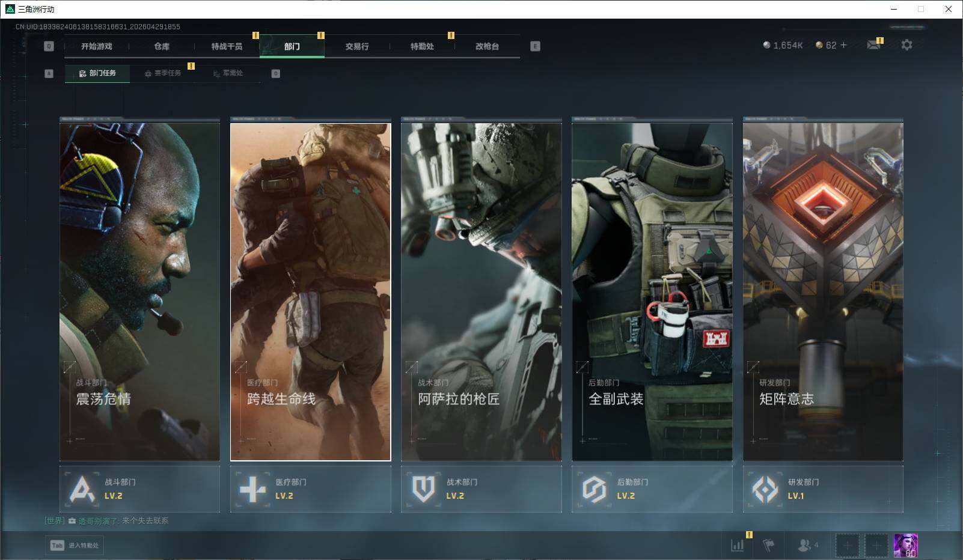Viewport: 963px width, 560px height.
Task: Go to the 交易行 tab
Action: [x=357, y=46]
